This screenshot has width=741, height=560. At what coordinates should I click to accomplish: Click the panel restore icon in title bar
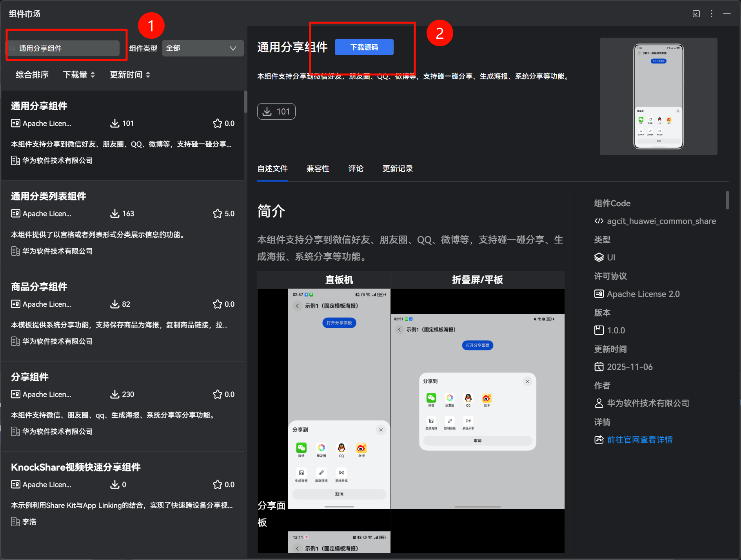tap(696, 14)
